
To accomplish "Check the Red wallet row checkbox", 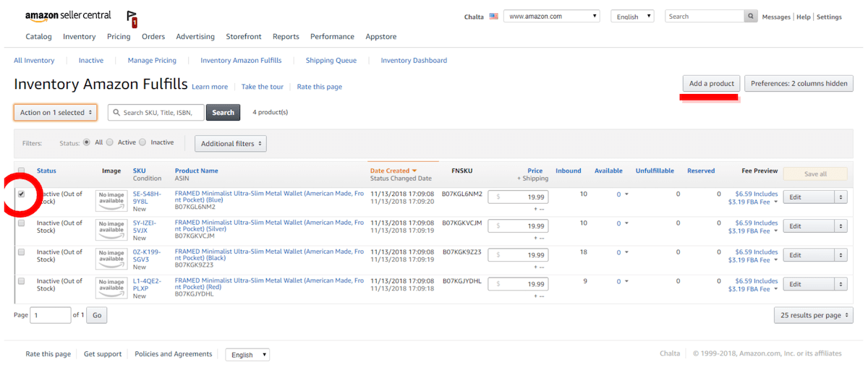I will [21, 281].
